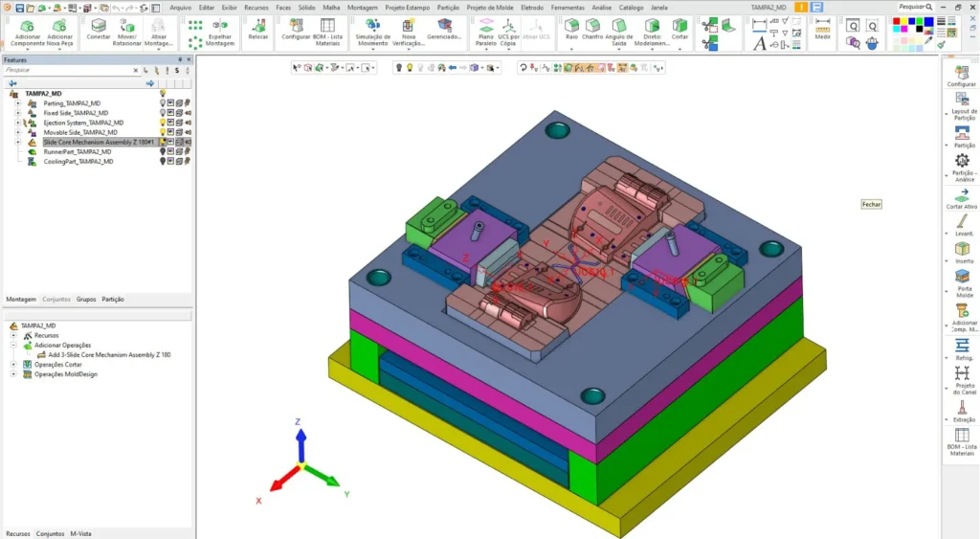Viewport: 980px width, 539px height.
Task: Expand the Operações MoldDesign node
Action: tap(13, 374)
